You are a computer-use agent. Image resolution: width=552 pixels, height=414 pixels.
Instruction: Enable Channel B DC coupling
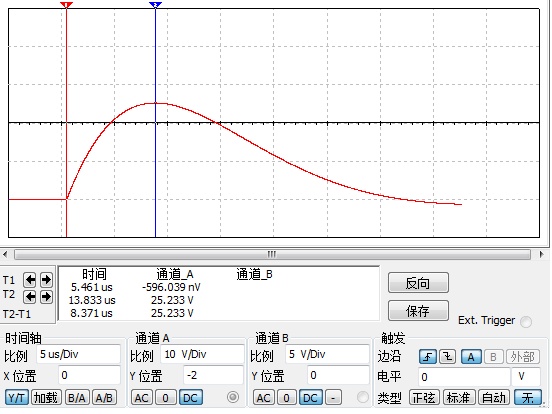[310, 398]
